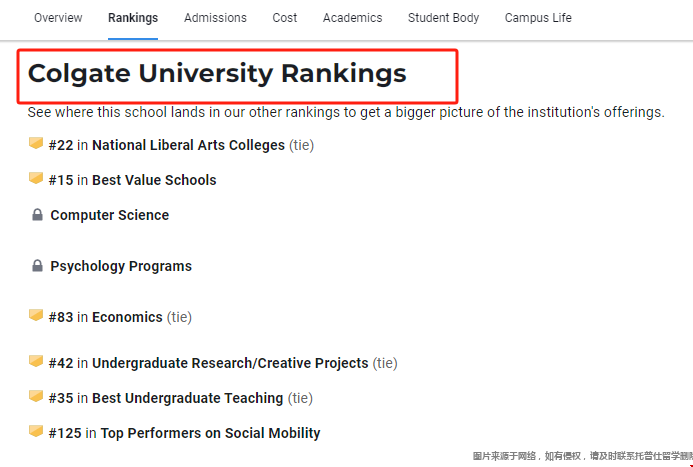Click the Colgate University Rankings heading

point(217,73)
